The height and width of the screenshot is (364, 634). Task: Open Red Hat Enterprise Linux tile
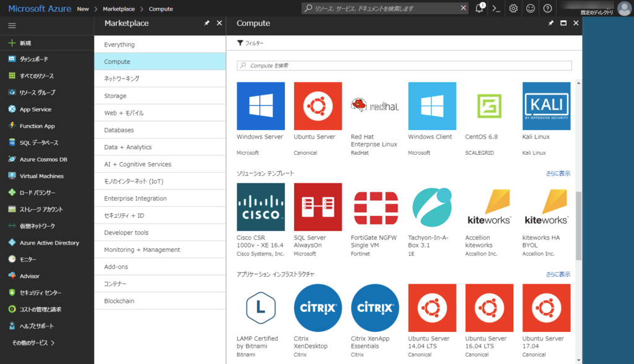point(375,119)
